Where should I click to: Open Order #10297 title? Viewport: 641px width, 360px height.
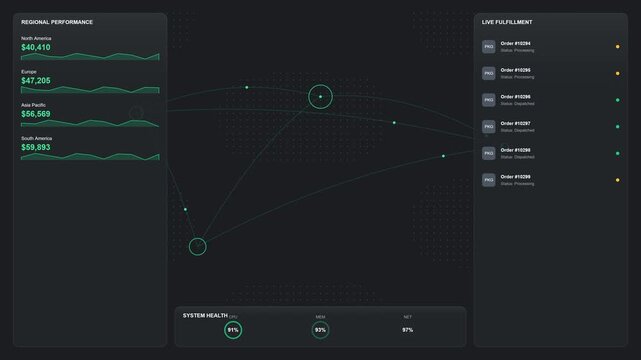click(515, 123)
